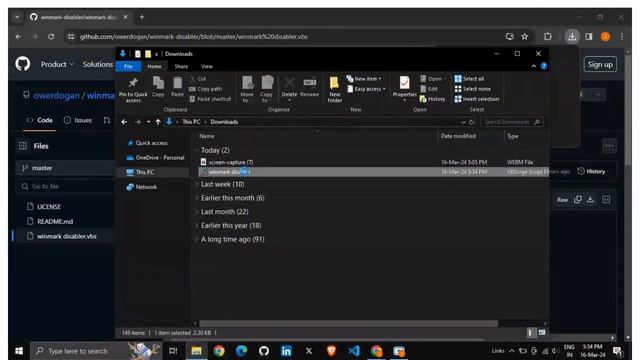Open Chrome downloads icon in toolbar
The image size is (640, 360).
(x=572, y=37)
